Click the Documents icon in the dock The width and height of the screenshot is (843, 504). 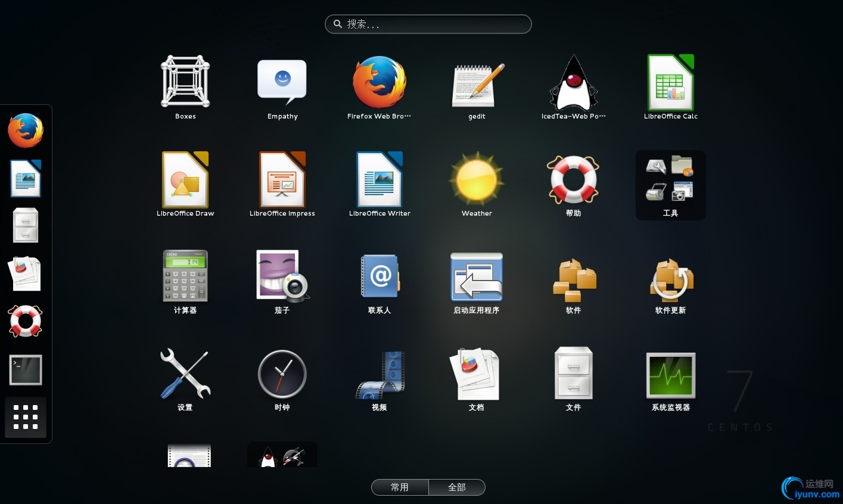coord(26,273)
